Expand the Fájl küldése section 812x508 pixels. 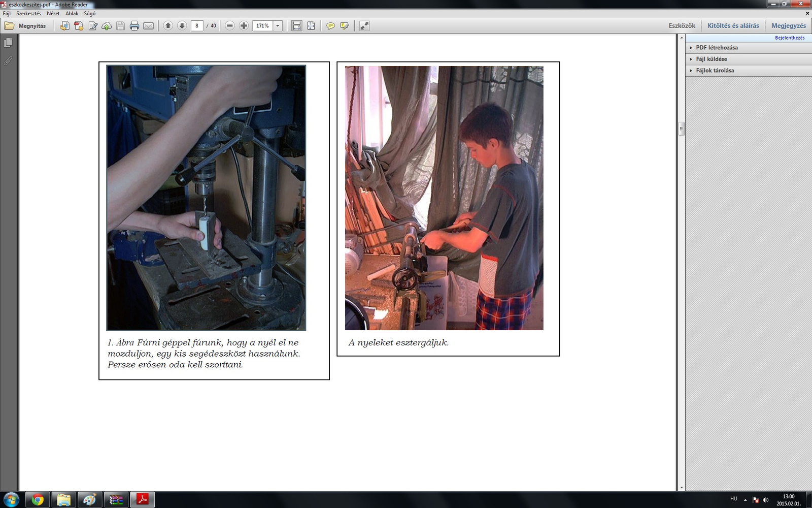[x=749, y=59]
